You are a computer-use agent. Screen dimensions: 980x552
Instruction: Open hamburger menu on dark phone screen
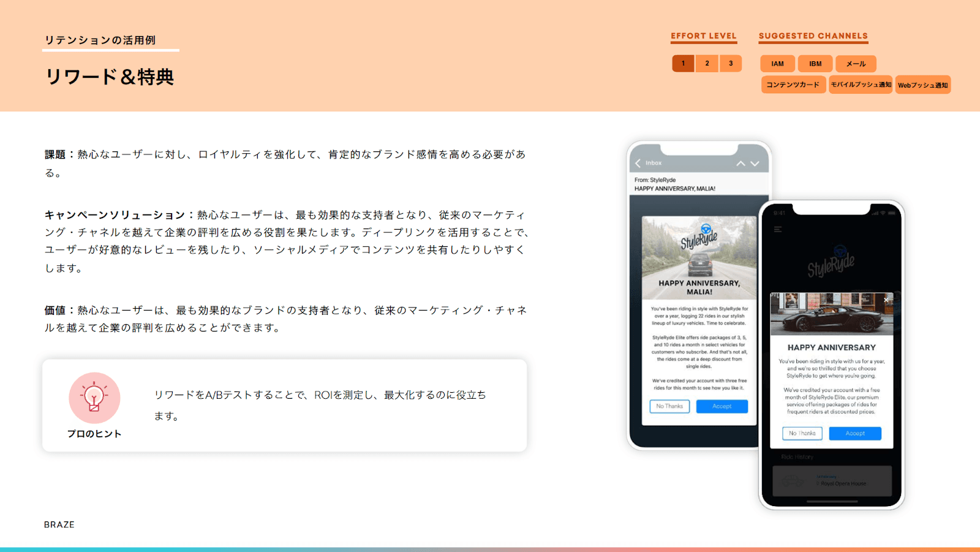coord(778,230)
